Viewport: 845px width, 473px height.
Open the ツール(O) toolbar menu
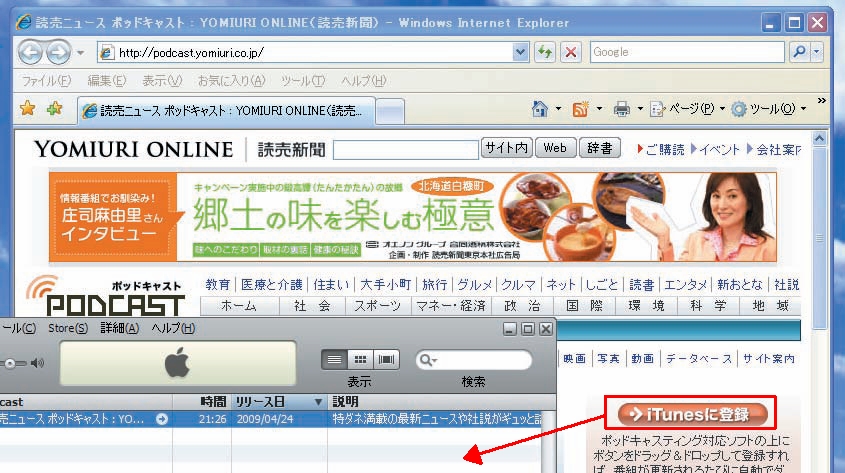[x=769, y=109]
